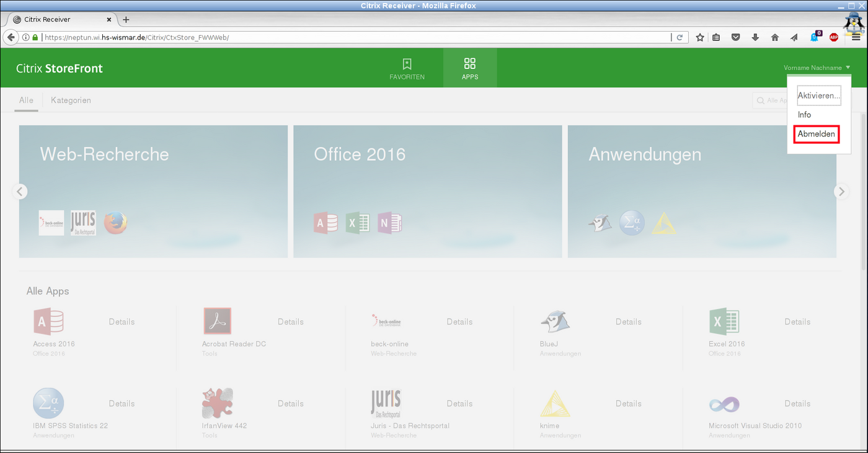Image resolution: width=868 pixels, height=453 pixels.
Task: Launch Acrobat Reader DC via its icon
Action: point(217,321)
